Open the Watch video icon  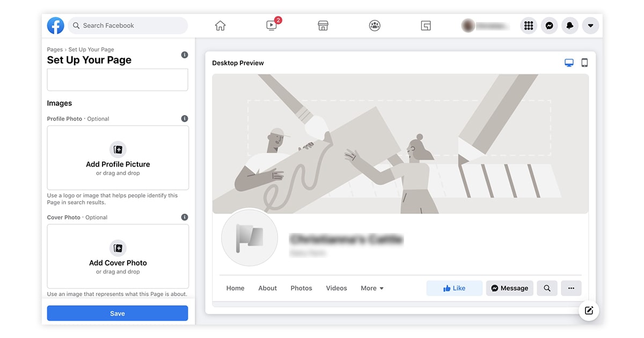click(272, 26)
